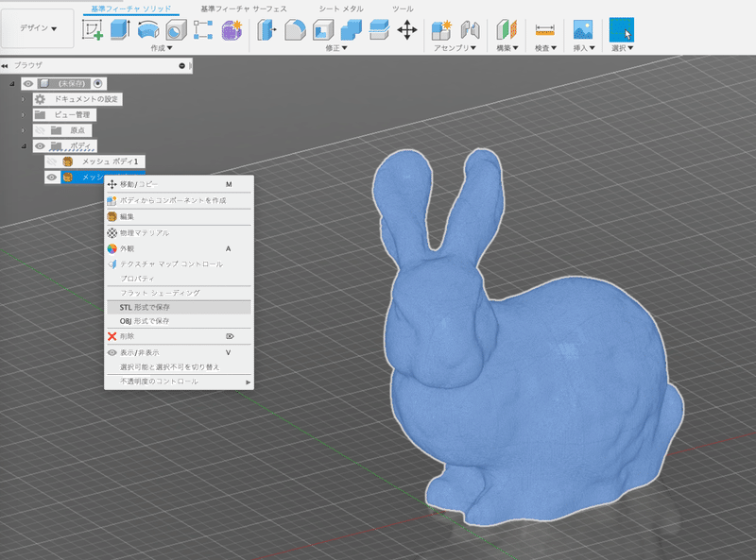Select the Extrude tool in toolbar
Viewport: 756px width, 560px height.
point(120,29)
